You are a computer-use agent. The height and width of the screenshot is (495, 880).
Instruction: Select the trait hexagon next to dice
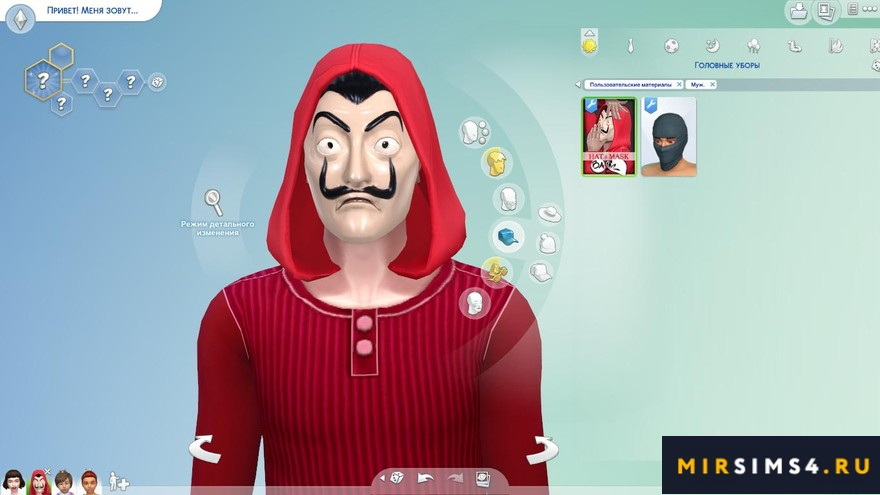coord(130,82)
